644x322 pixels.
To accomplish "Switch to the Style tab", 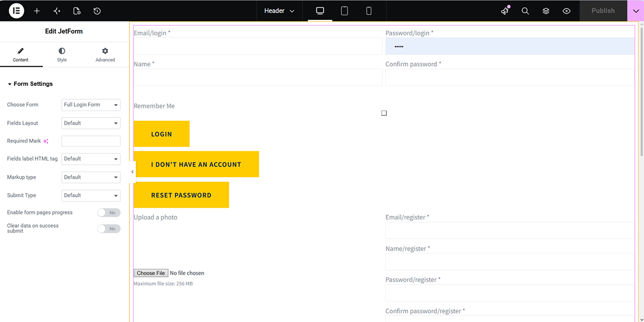I will coord(62,54).
